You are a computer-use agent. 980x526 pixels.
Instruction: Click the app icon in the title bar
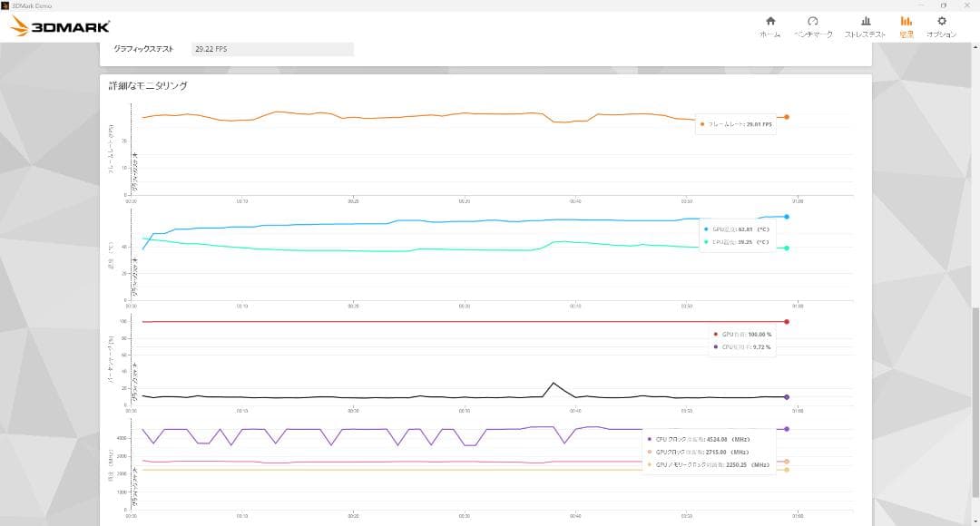pos(5,5)
